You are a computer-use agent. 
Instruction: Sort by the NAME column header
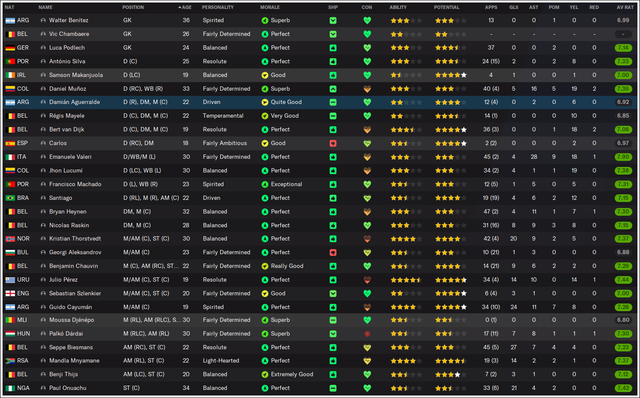[x=44, y=7]
